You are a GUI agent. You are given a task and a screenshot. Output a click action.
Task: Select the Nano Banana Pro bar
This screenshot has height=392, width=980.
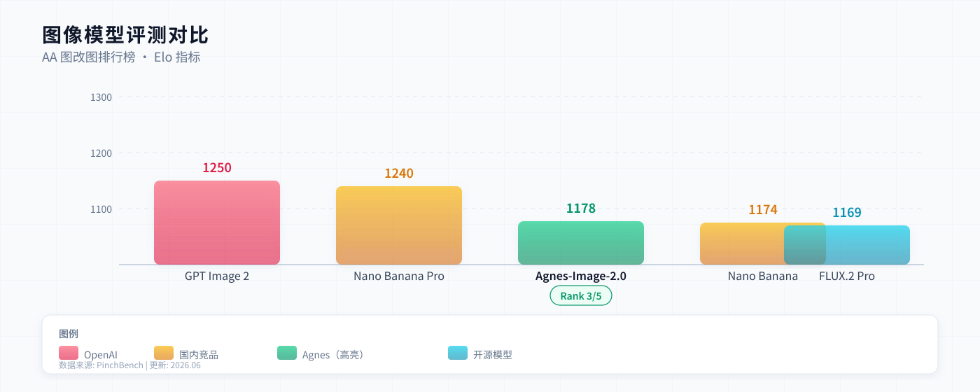coord(399,225)
